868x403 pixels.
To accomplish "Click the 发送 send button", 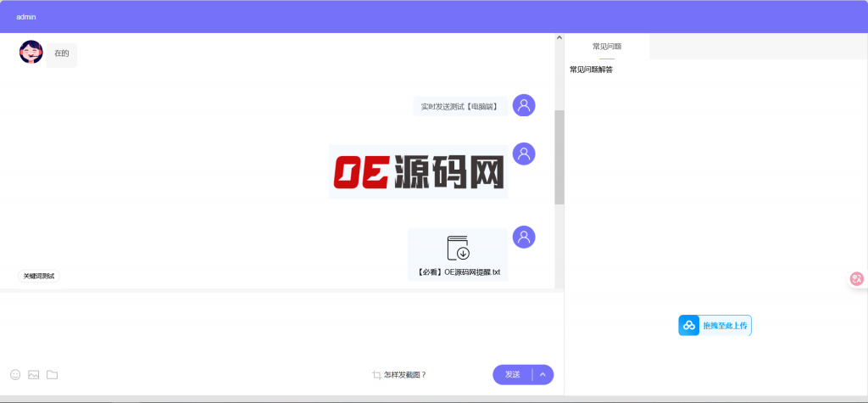I will click(x=513, y=375).
